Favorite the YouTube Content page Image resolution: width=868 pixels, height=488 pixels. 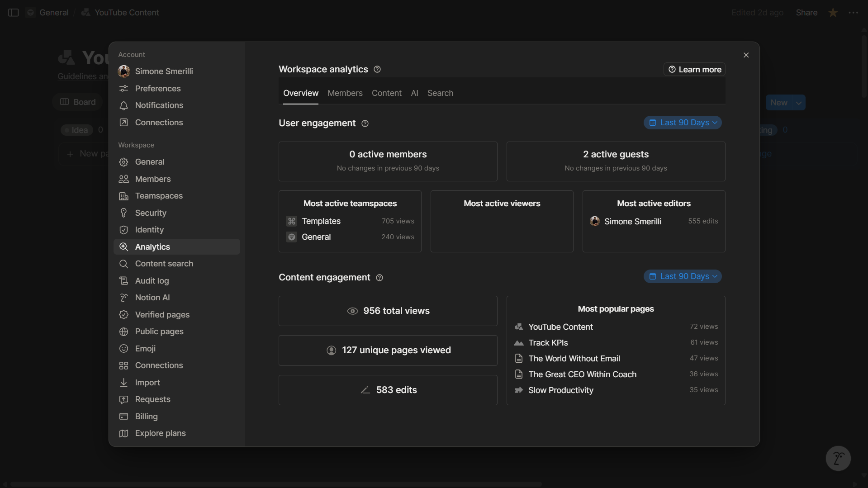832,12
